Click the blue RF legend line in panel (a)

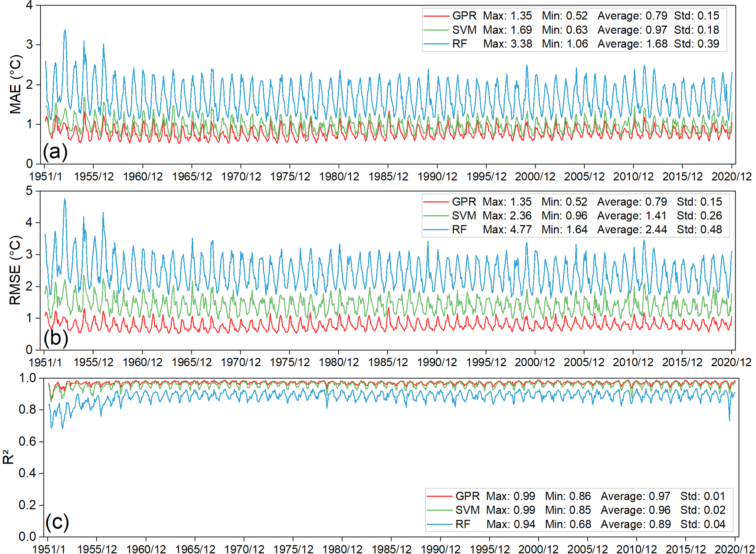click(436, 44)
